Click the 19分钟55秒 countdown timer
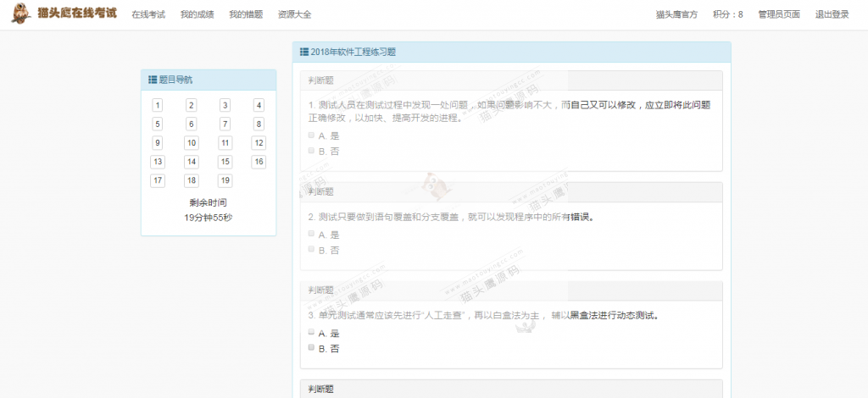The width and height of the screenshot is (868, 398). [209, 218]
